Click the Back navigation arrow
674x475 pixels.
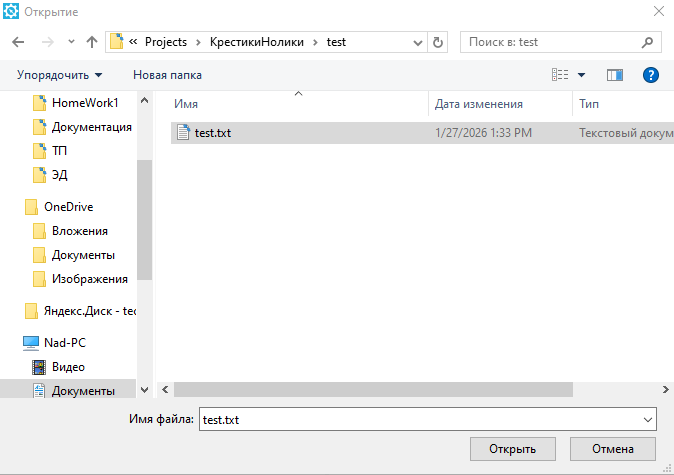pyautogui.click(x=19, y=42)
